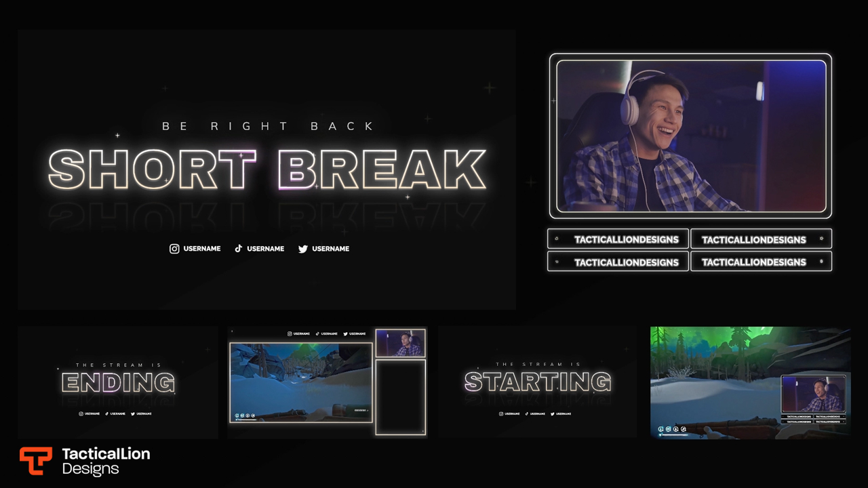868x488 pixels.
Task: Open the aurora gameplay overlay thumbnail
Action: (750, 382)
